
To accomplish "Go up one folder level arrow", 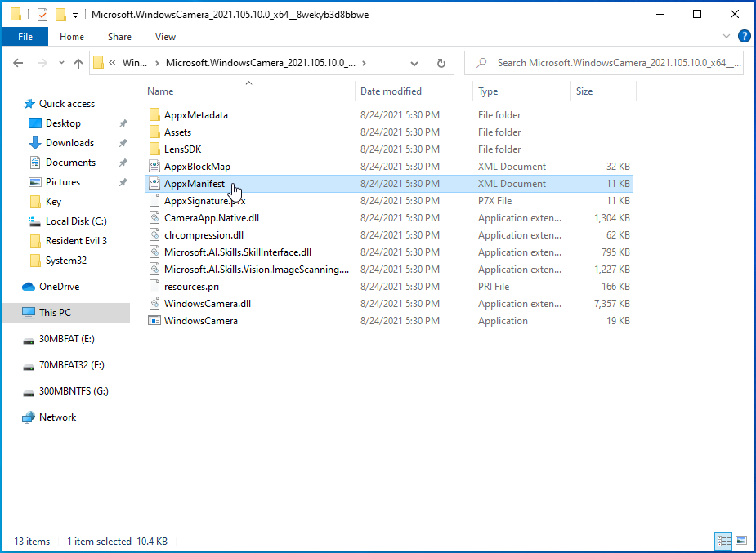I will click(x=78, y=63).
